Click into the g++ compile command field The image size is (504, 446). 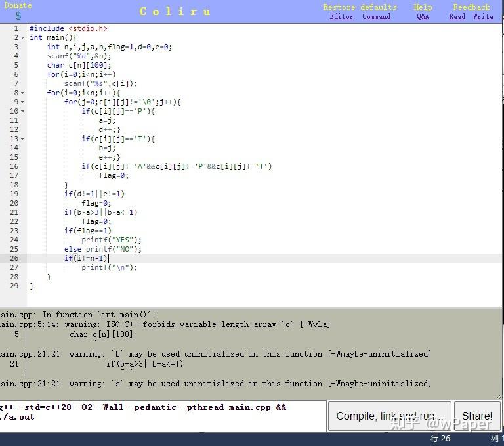(x=163, y=415)
